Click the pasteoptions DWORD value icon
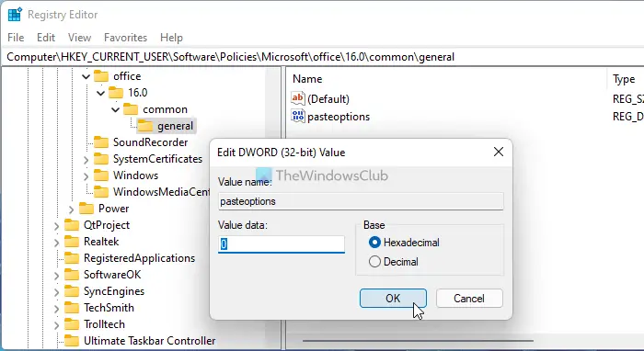 click(298, 116)
